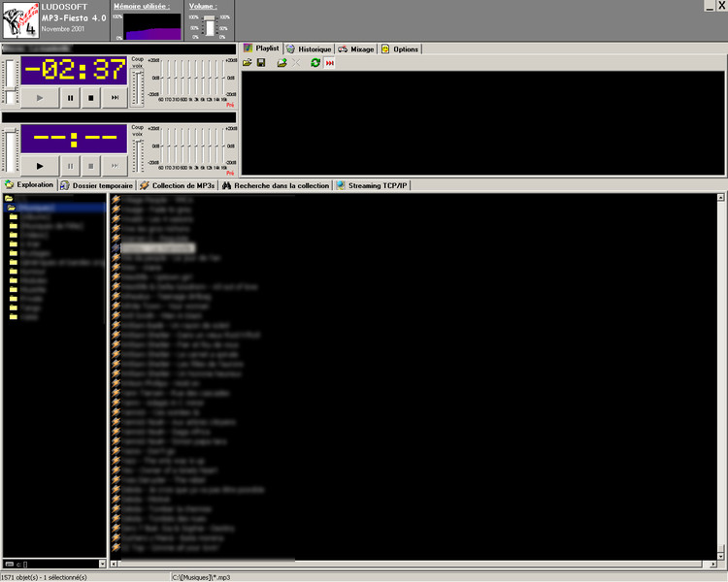Pause playback on the top deck
This screenshot has height=582, width=728.
[70, 97]
